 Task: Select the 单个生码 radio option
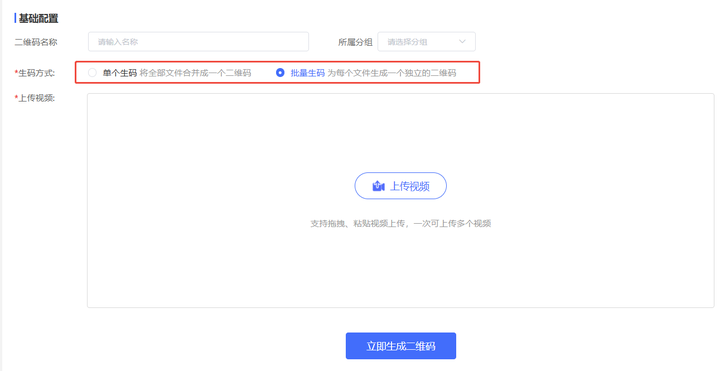coord(92,73)
